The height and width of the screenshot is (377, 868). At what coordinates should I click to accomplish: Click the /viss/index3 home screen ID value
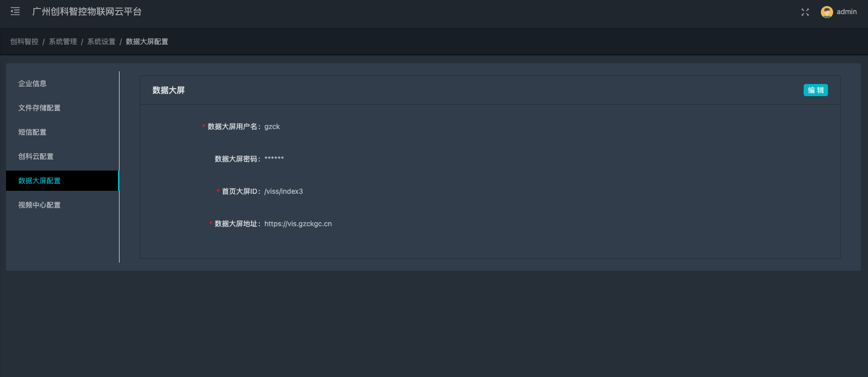284,191
